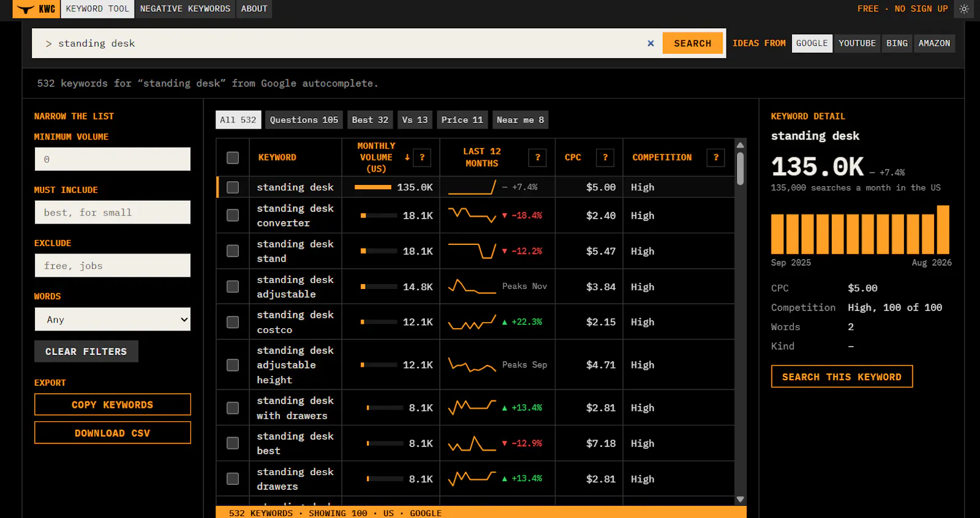Open the Monthly Volume help question mark

click(x=422, y=157)
